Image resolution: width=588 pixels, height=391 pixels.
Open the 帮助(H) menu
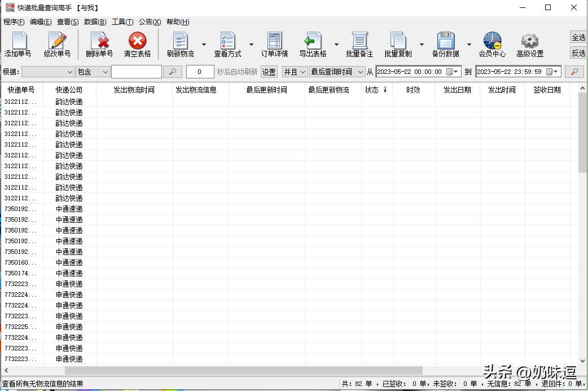[x=178, y=22]
